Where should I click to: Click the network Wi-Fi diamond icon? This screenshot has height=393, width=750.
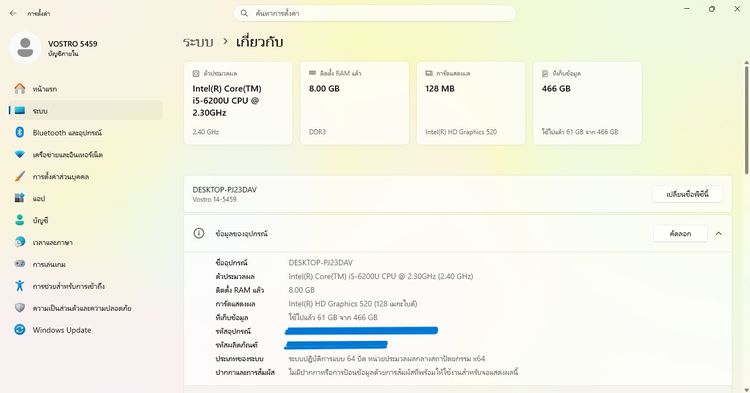click(20, 154)
